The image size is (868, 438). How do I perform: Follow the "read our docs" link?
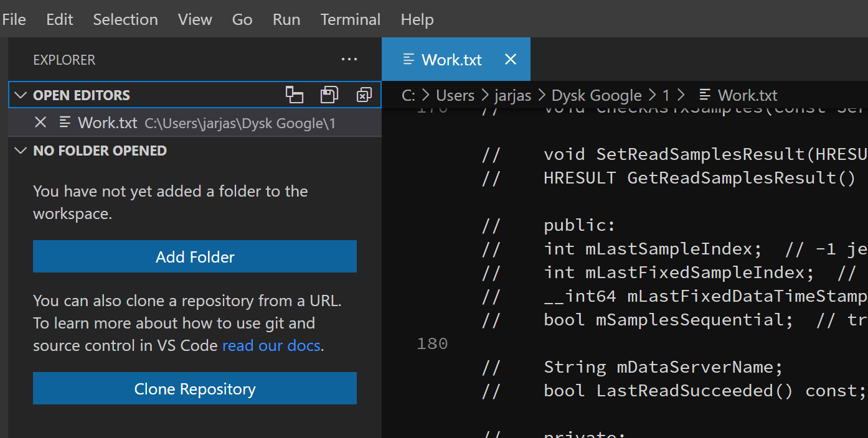coord(271,345)
